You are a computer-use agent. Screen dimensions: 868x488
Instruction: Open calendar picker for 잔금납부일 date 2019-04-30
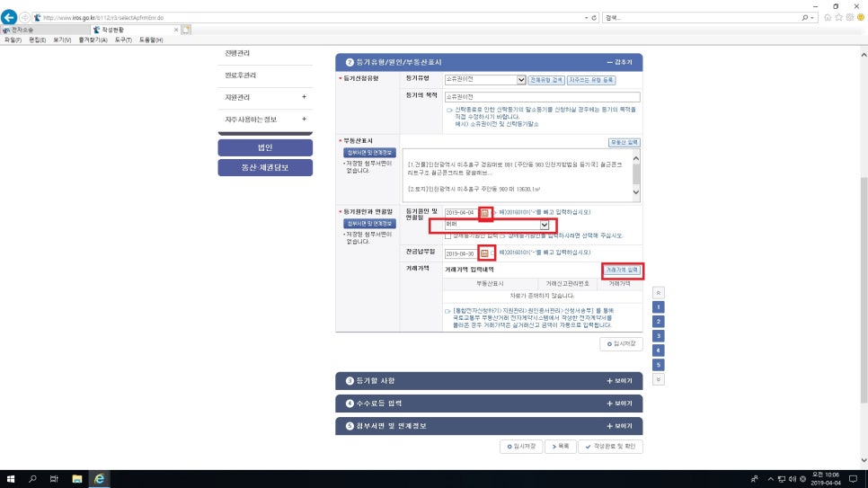pyautogui.click(x=485, y=253)
